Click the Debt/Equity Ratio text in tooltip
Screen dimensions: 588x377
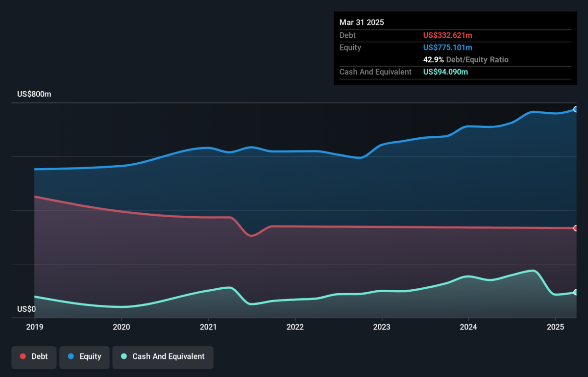pyautogui.click(x=477, y=60)
